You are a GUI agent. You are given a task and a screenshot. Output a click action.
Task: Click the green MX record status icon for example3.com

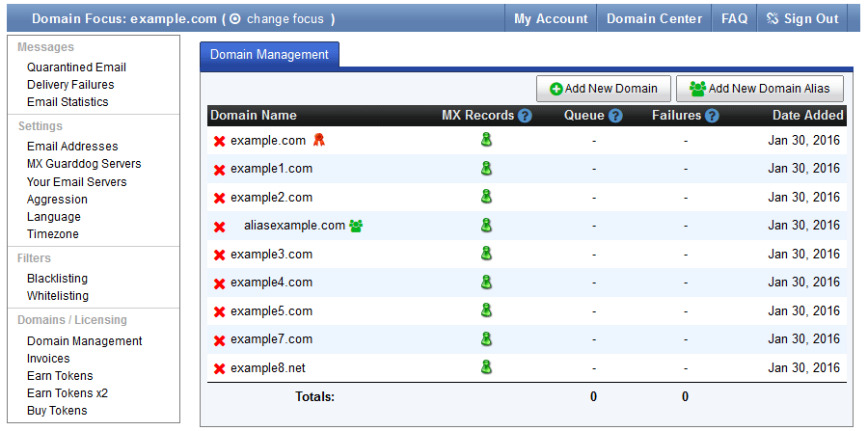[486, 254]
